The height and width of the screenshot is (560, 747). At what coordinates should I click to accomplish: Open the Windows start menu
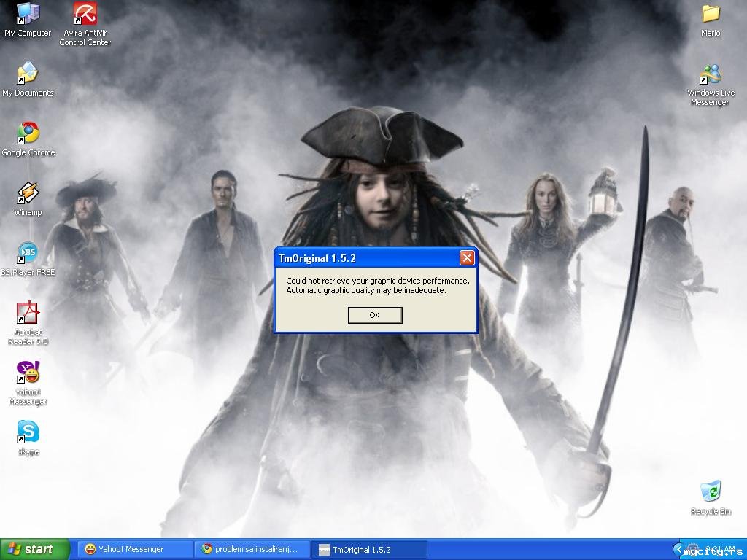pyautogui.click(x=35, y=549)
